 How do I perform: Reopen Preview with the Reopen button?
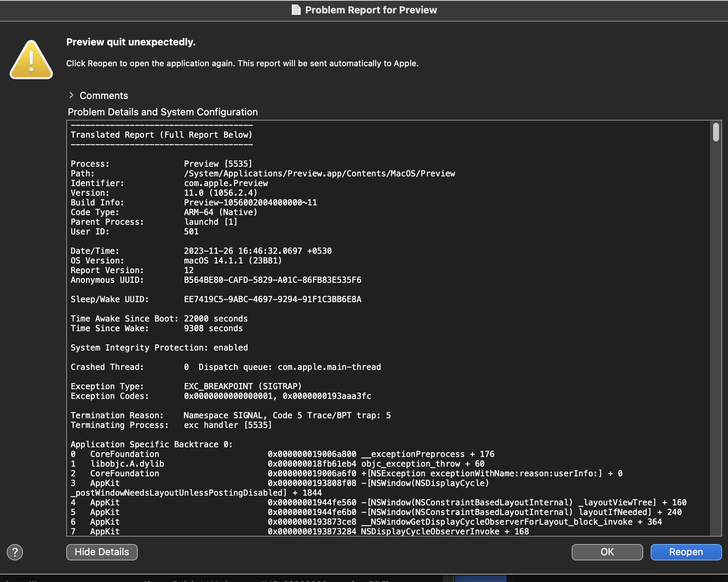pyautogui.click(x=686, y=552)
